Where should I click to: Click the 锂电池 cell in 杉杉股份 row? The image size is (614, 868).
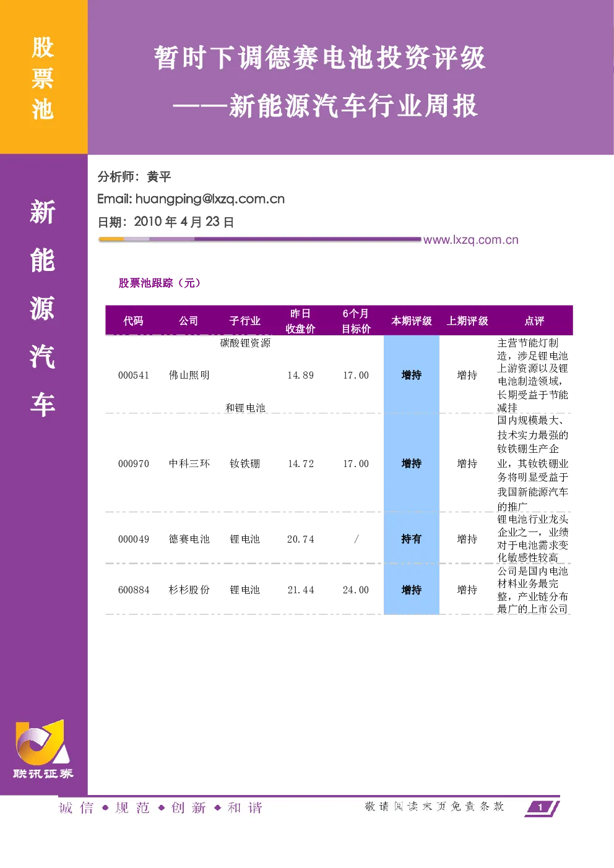tap(245, 590)
